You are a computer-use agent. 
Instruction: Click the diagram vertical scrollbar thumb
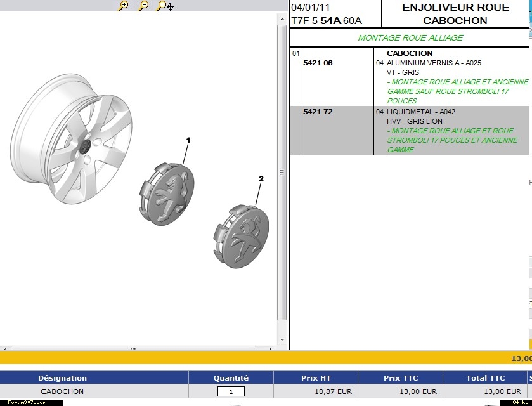(282, 172)
